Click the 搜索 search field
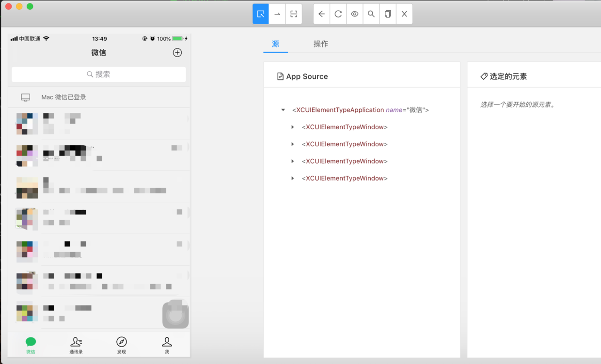This screenshot has width=601, height=364. point(99,74)
